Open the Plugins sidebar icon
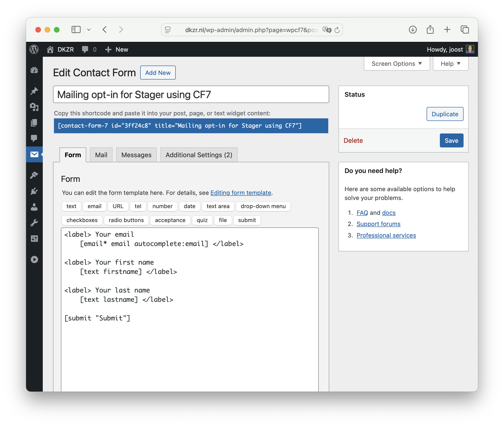Image resolution: width=504 pixels, height=426 pixels. click(x=34, y=191)
